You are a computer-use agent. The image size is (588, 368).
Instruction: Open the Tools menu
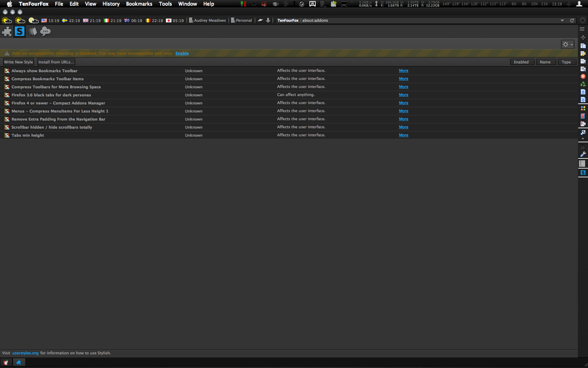coord(165,4)
